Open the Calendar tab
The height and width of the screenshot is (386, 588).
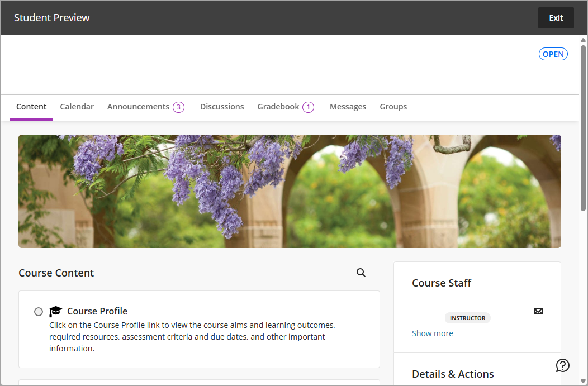pyautogui.click(x=77, y=107)
